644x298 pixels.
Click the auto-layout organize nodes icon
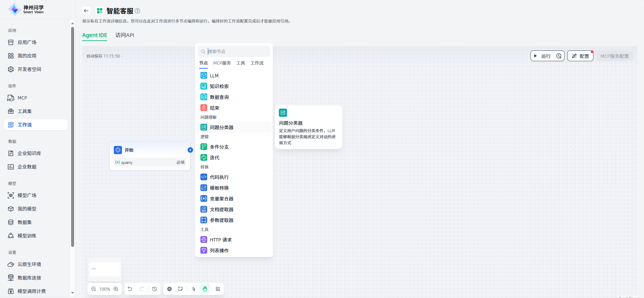pyautogui.click(x=218, y=289)
